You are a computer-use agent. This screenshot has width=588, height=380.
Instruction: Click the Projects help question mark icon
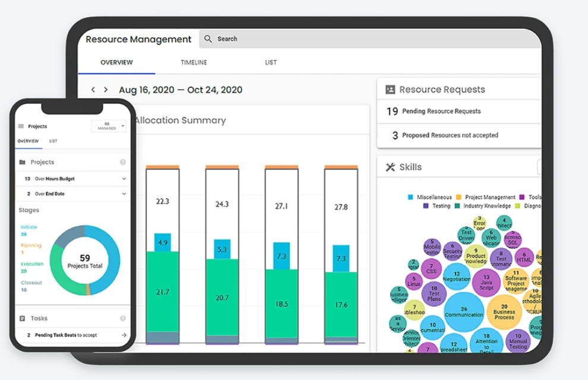point(123,161)
